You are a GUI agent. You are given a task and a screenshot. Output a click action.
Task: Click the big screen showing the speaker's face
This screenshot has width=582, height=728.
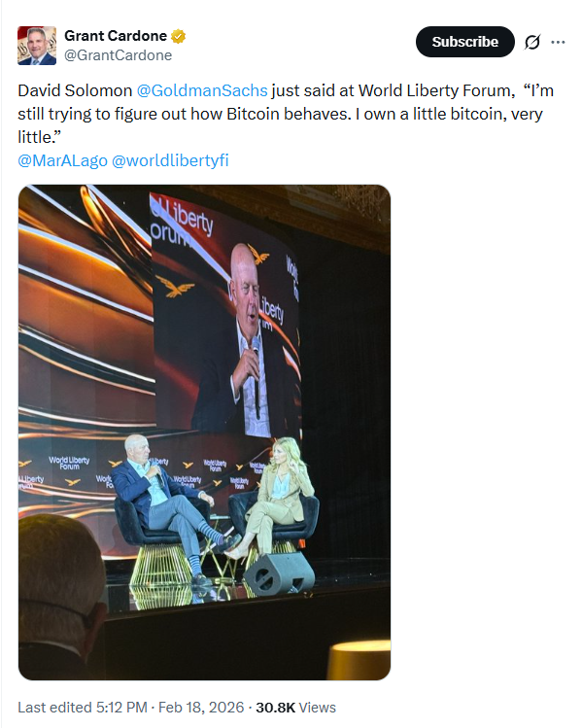(226, 316)
